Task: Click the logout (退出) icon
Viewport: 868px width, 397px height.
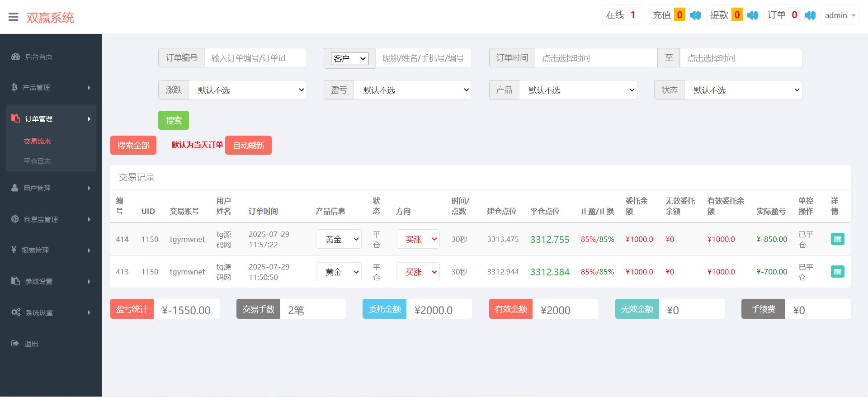Action: (15, 344)
